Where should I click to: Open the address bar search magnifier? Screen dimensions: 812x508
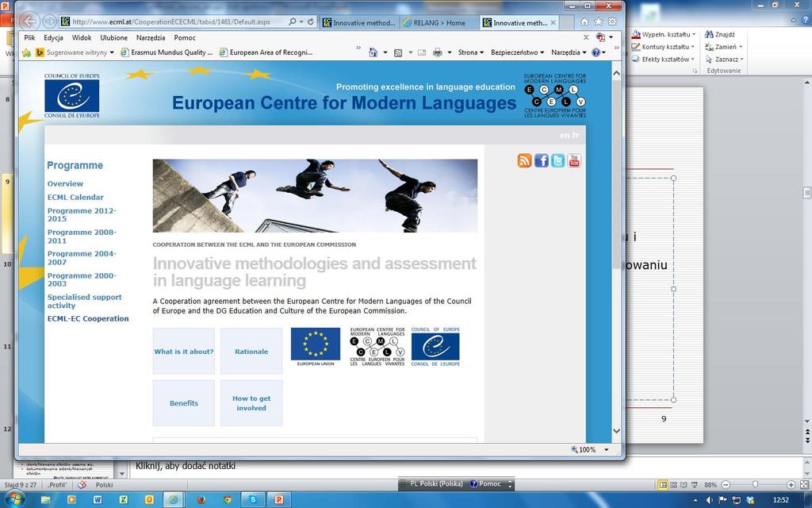pyautogui.click(x=293, y=21)
